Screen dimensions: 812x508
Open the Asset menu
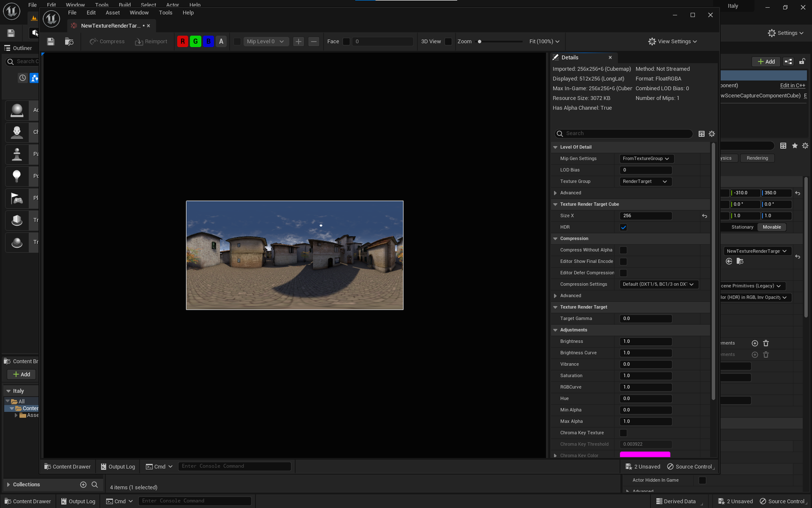click(x=112, y=12)
